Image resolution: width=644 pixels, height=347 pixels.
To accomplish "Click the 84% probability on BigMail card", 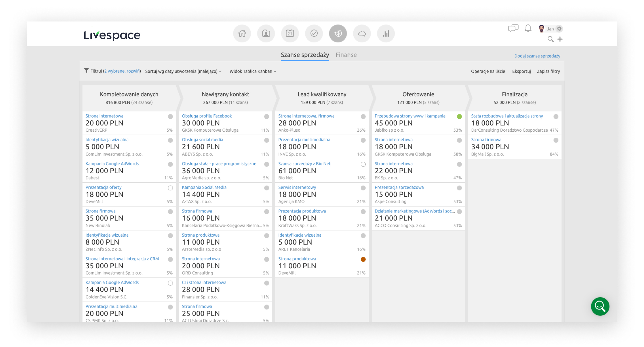I will pyautogui.click(x=554, y=154).
